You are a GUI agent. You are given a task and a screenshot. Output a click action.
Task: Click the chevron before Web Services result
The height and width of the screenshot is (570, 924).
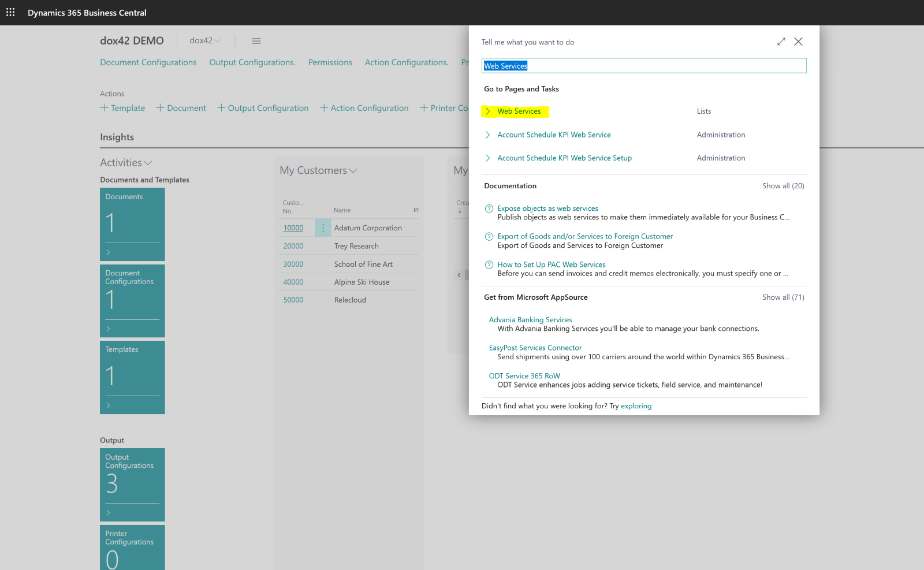click(488, 111)
